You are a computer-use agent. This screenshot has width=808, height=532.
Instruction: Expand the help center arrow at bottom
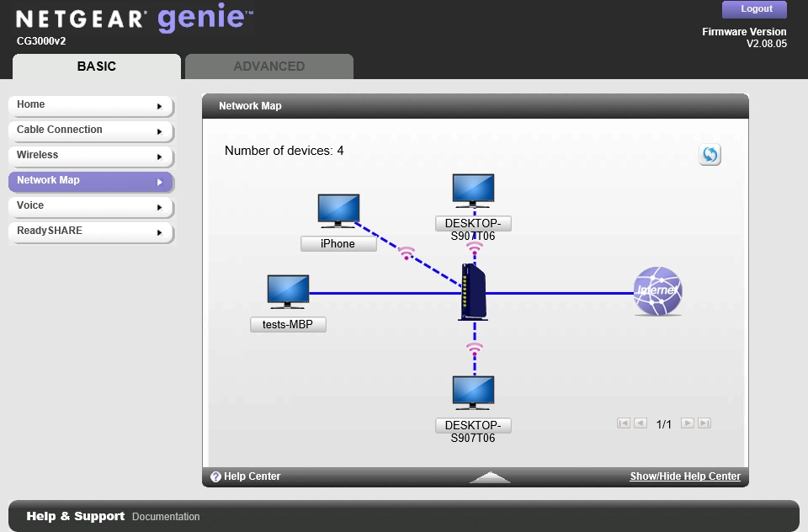coord(490,477)
